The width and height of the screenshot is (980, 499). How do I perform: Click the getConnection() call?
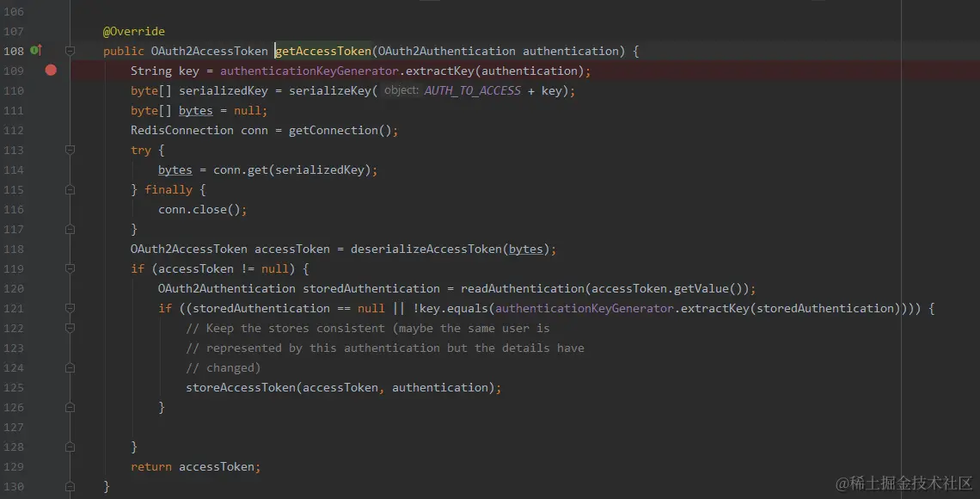coord(340,130)
